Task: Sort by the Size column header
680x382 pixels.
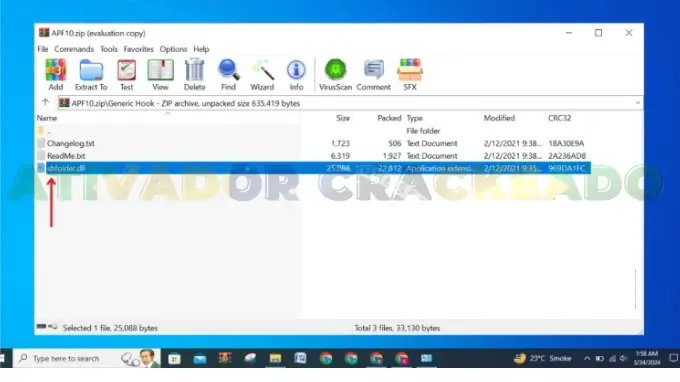Action: [343, 118]
